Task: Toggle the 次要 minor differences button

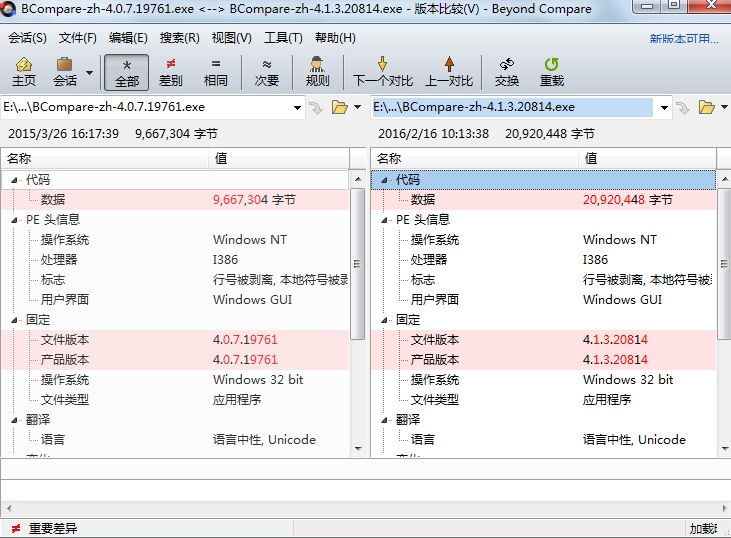Action: click(x=267, y=72)
